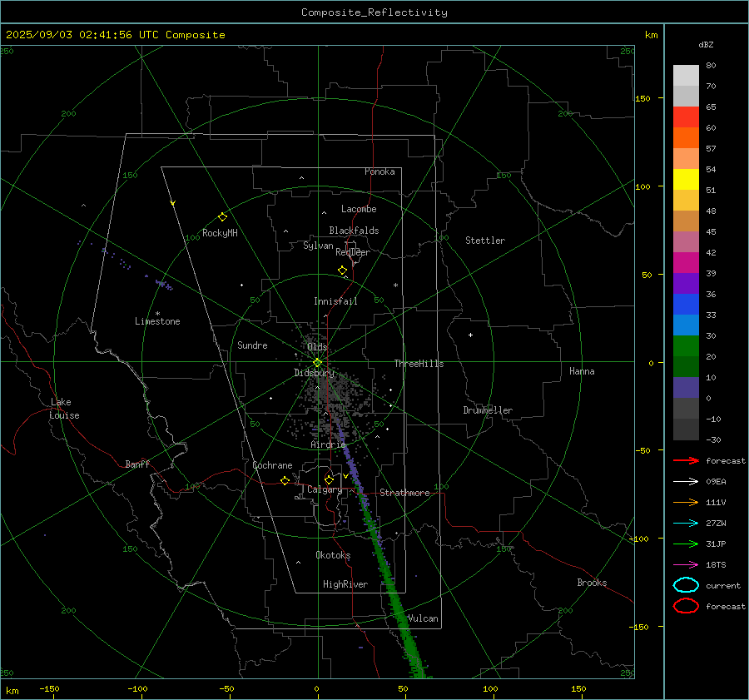Click the Stettler city label

tap(485, 241)
